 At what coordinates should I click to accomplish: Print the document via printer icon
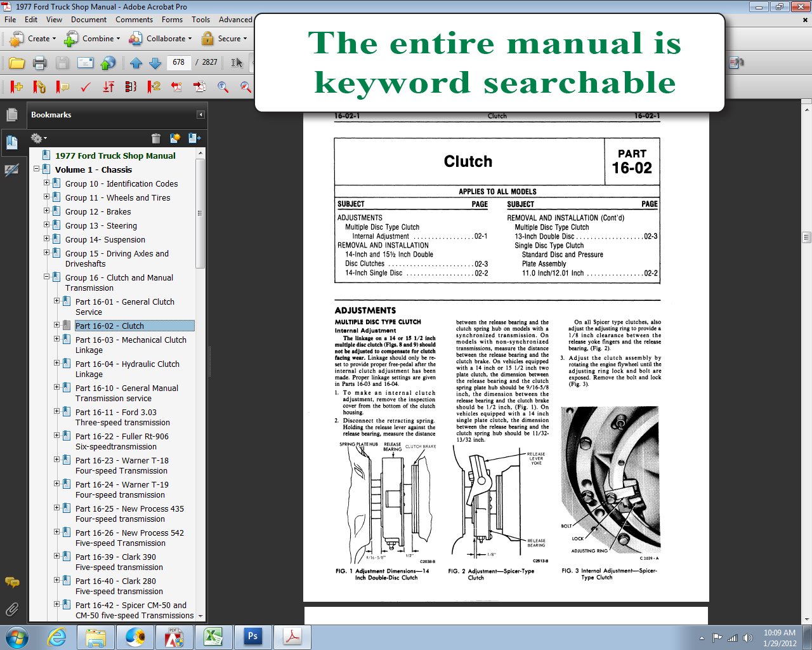click(39, 62)
